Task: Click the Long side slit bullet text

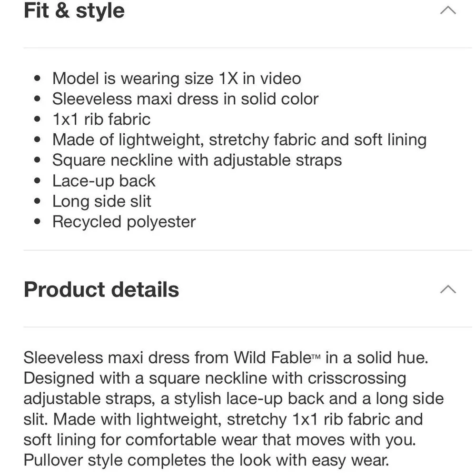Action: (102, 201)
